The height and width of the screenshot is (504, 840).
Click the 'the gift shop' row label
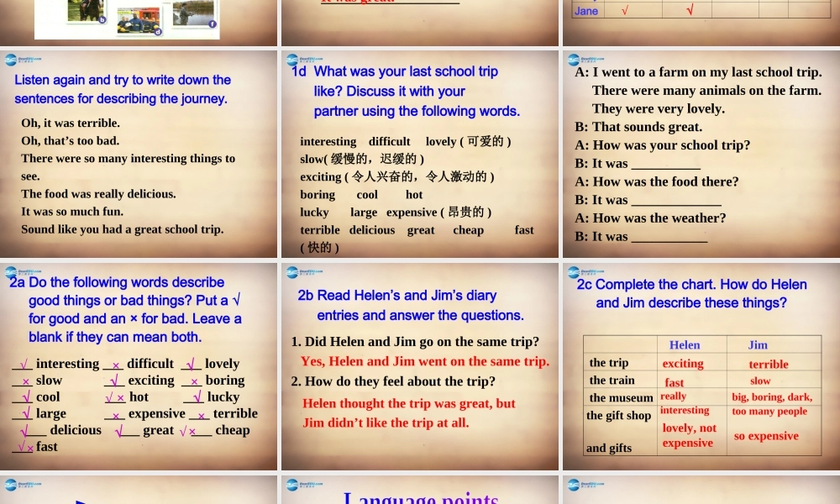tap(619, 415)
